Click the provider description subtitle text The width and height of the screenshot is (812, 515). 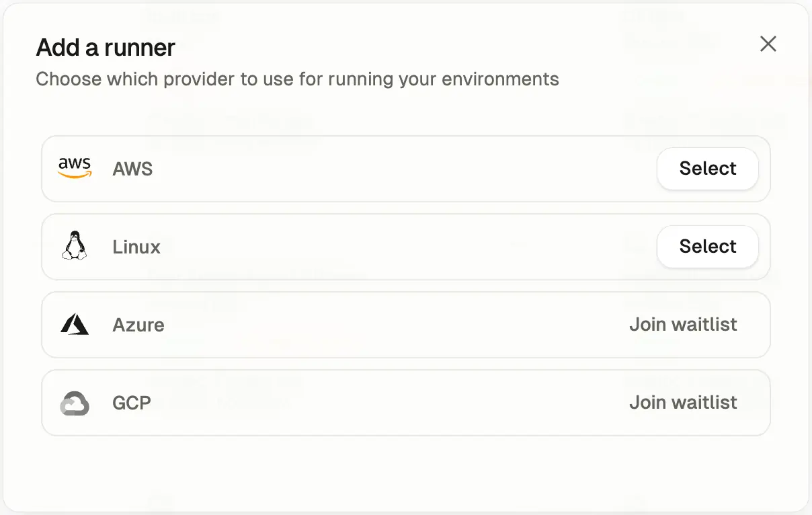(x=297, y=79)
